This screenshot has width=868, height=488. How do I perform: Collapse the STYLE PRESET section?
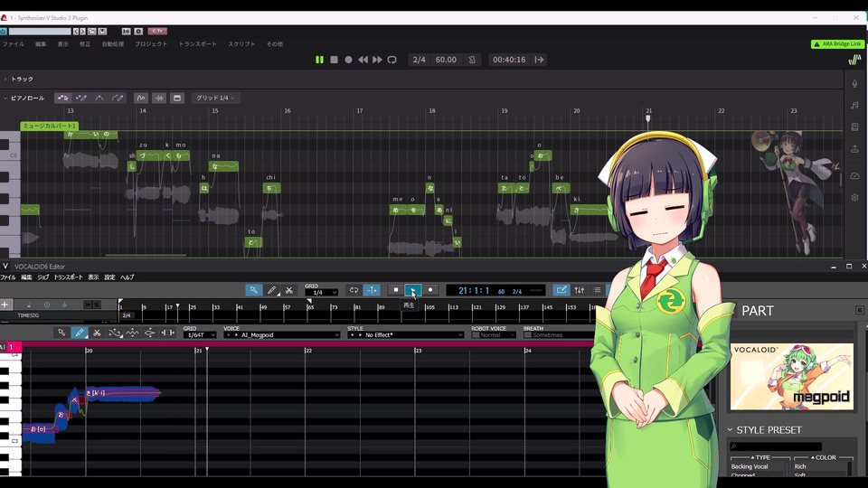click(x=730, y=430)
